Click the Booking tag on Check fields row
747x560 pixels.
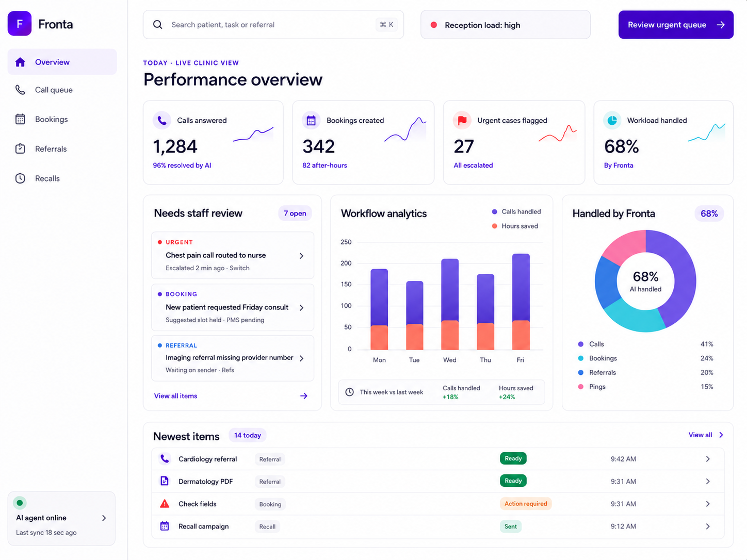point(270,504)
